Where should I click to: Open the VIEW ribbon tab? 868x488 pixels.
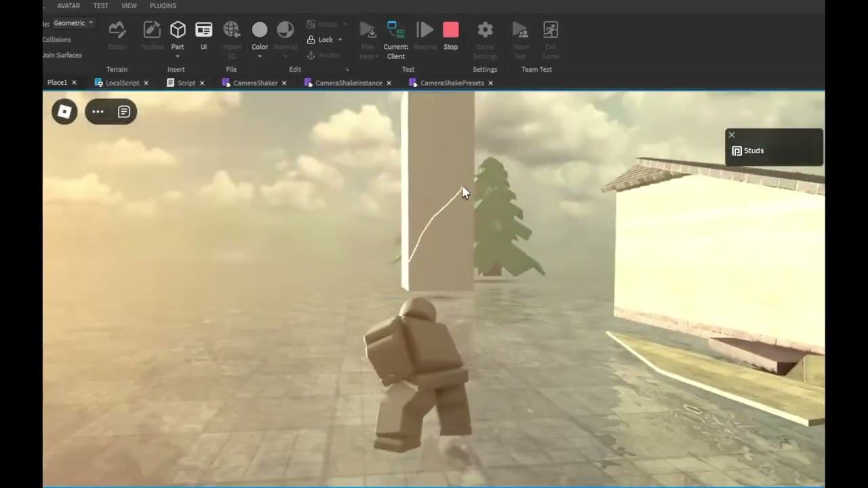pos(129,5)
